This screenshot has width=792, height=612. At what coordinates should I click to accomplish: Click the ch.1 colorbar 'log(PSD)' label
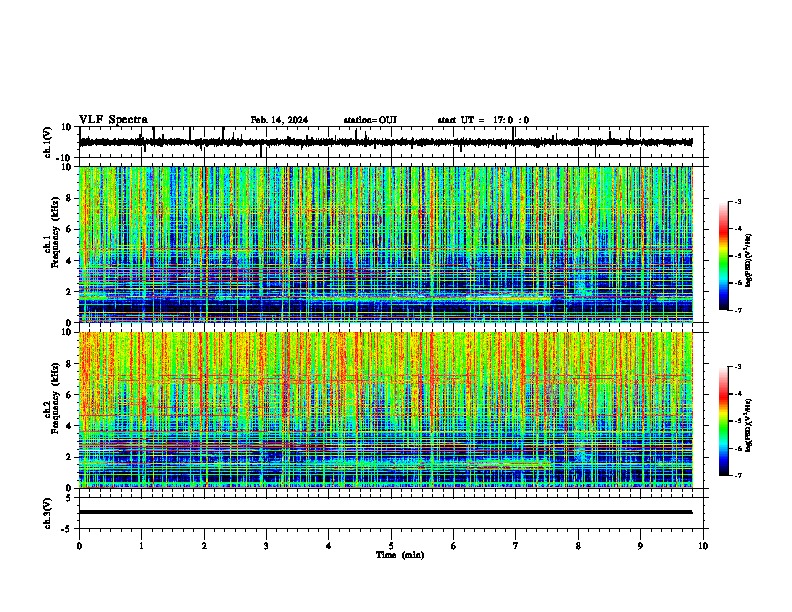748,261
